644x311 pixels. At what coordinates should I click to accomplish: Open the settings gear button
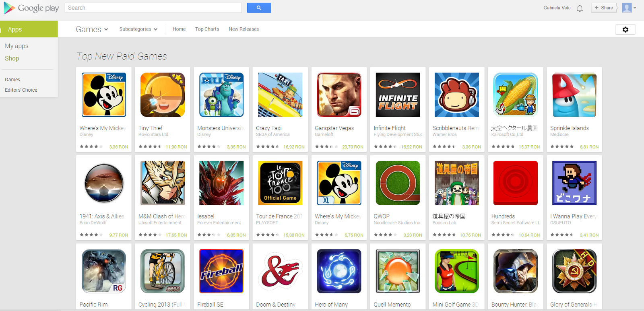coord(625,29)
